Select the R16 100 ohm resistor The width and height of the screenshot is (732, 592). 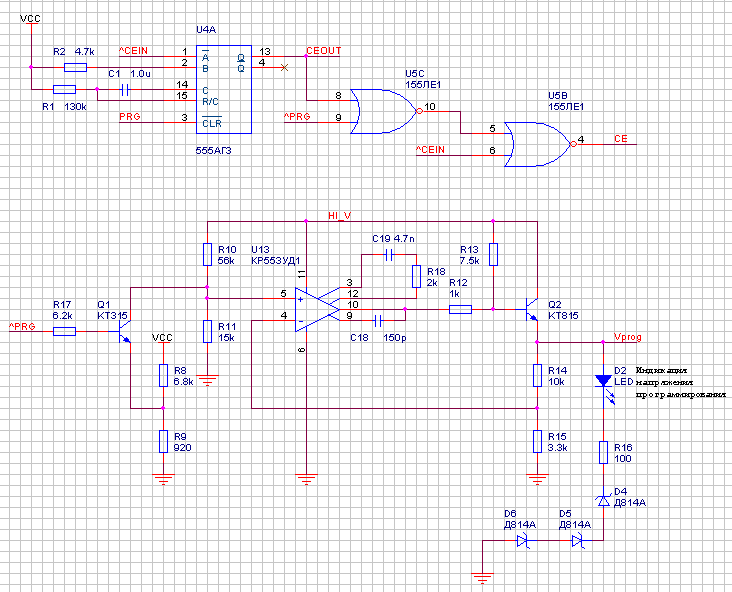[603, 453]
